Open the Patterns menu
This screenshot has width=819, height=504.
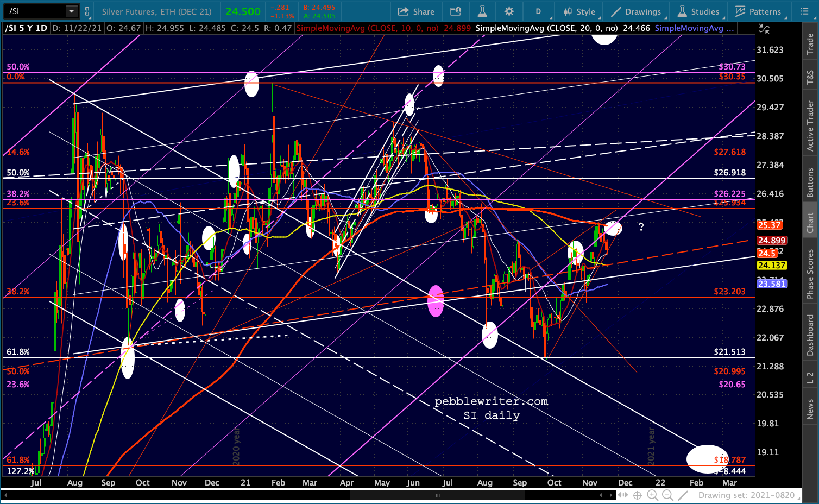[758, 11]
